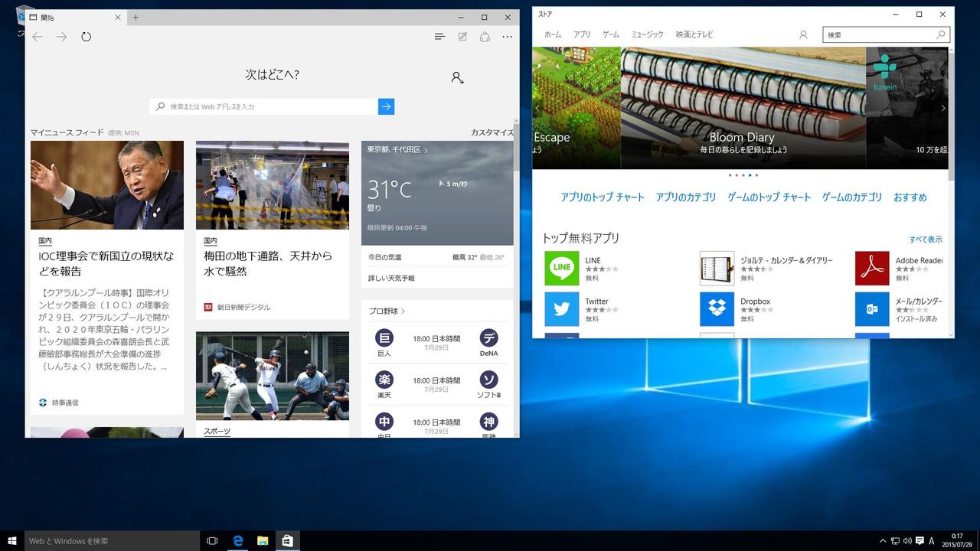The image size is (980, 551).
Task: Open the ジョルテ calendar app icon
Action: [717, 268]
